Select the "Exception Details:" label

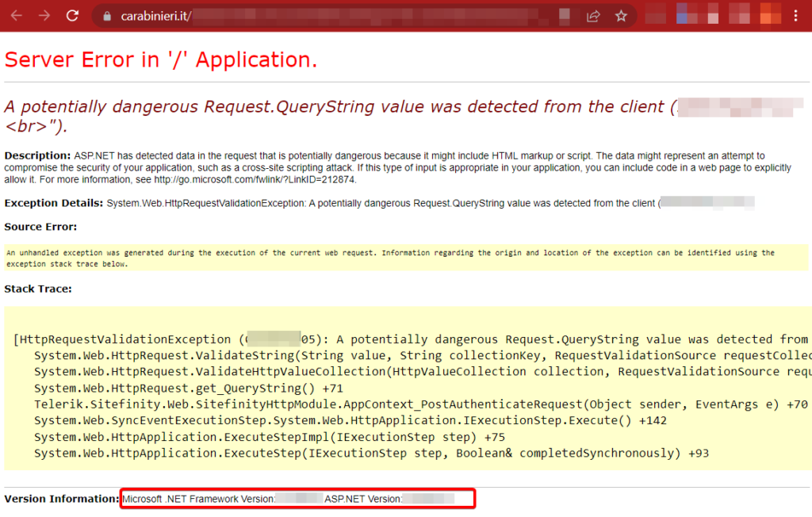click(53, 203)
